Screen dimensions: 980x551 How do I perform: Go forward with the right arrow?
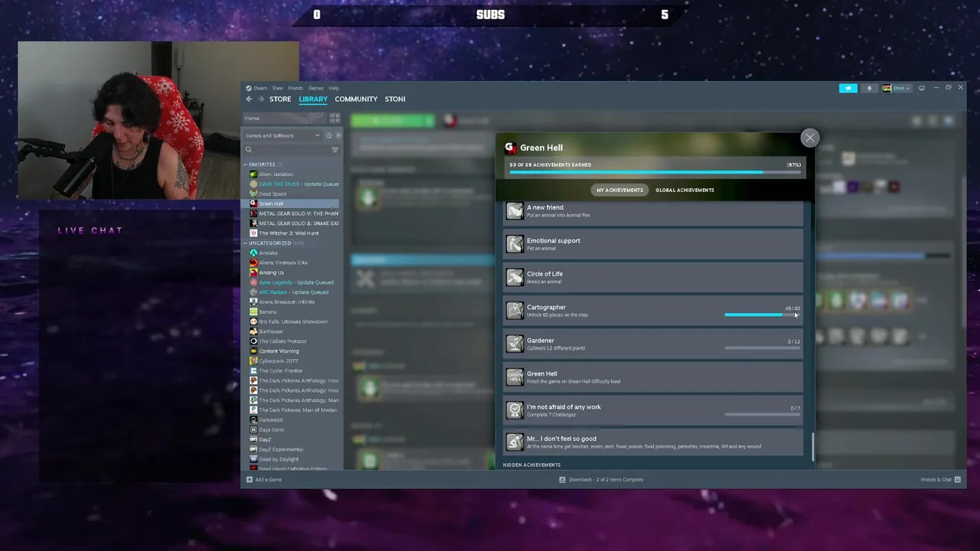coord(260,99)
